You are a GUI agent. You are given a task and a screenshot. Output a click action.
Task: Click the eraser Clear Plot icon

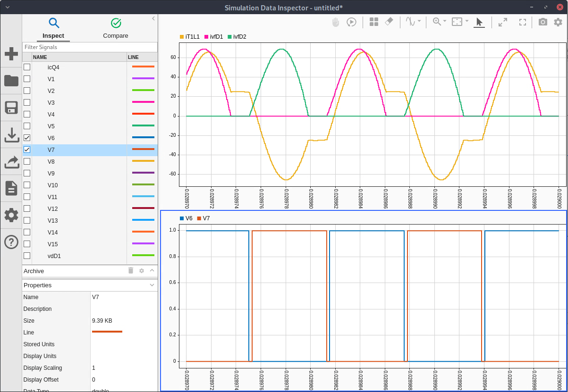point(389,22)
